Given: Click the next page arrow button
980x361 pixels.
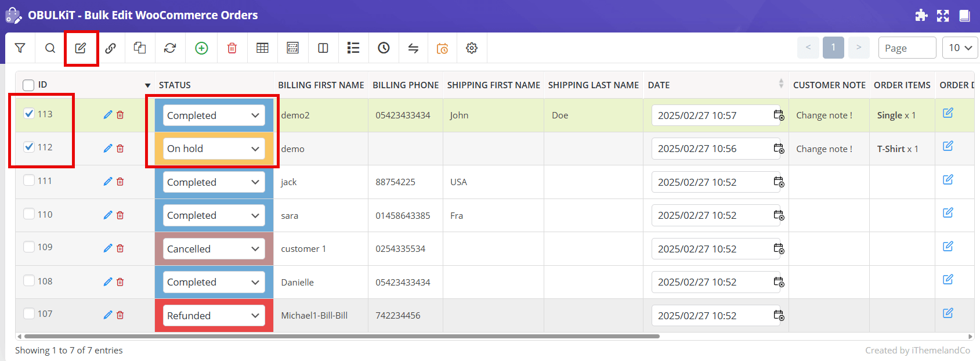Looking at the screenshot, I should click(x=859, y=48).
